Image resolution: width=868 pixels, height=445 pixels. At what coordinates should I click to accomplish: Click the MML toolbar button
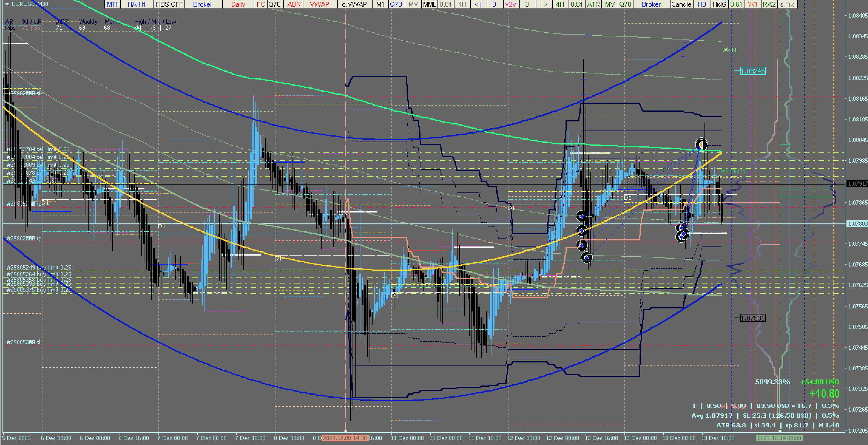[x=429, y=4]
